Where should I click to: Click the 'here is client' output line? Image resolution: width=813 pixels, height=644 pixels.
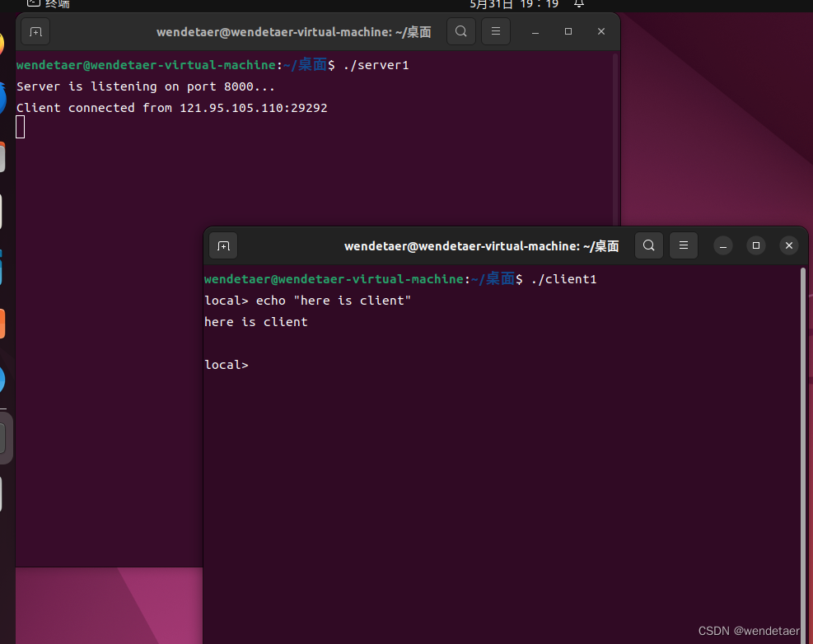tap(255, 322)
